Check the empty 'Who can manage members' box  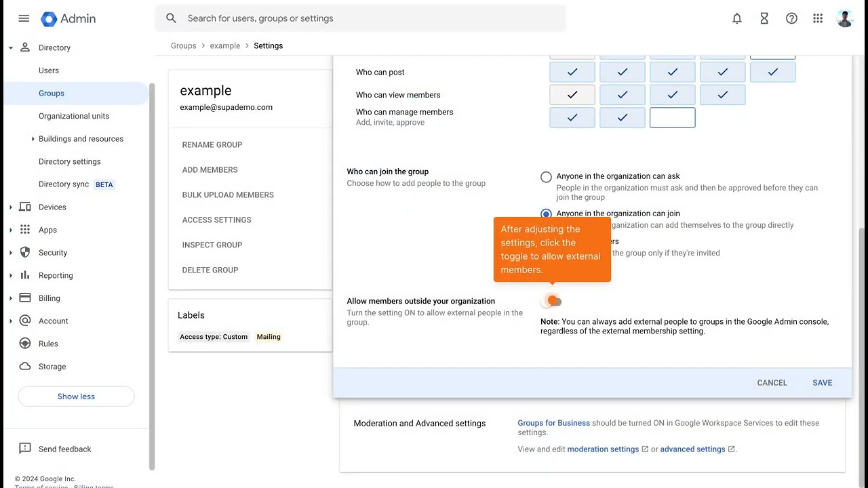672,117
